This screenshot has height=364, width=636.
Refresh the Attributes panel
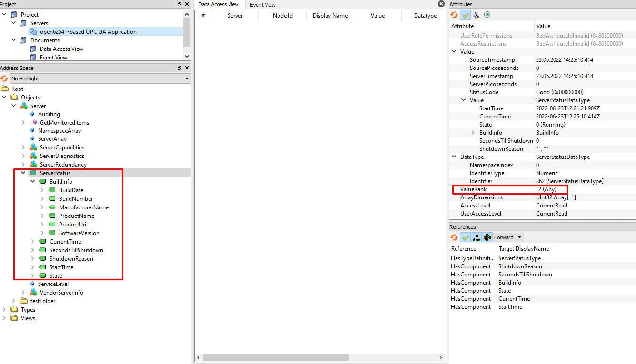point(454,15)
